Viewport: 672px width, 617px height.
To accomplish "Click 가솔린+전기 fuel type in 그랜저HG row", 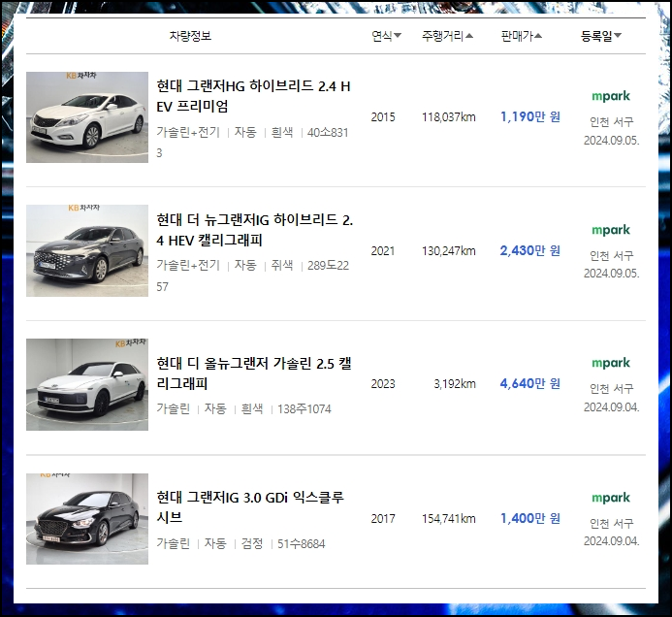I will click(x=188, y=132).
